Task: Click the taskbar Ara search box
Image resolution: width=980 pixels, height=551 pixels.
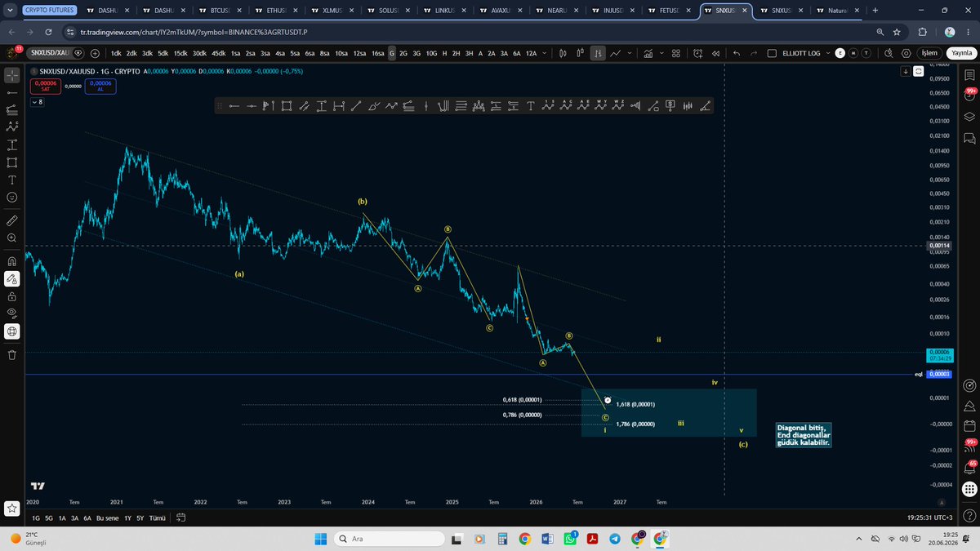Action: pyautogui.click(x=391, y=539)
